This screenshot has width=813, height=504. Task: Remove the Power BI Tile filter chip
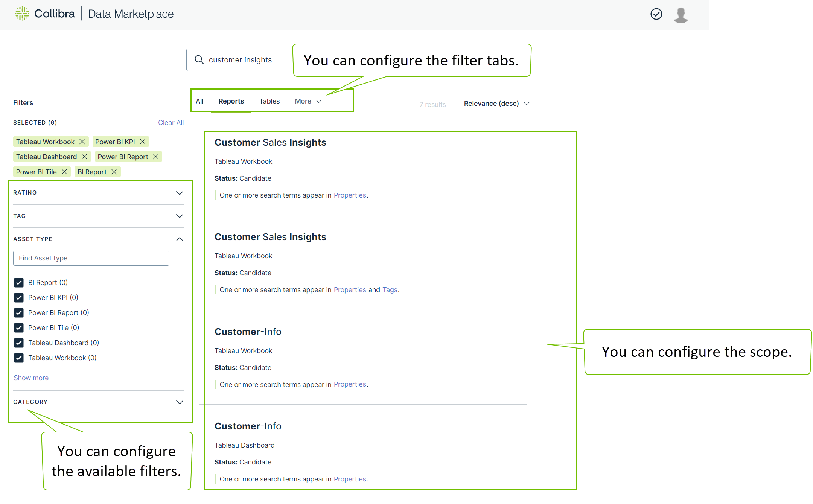pyautogui.click(x=64, y=172)
